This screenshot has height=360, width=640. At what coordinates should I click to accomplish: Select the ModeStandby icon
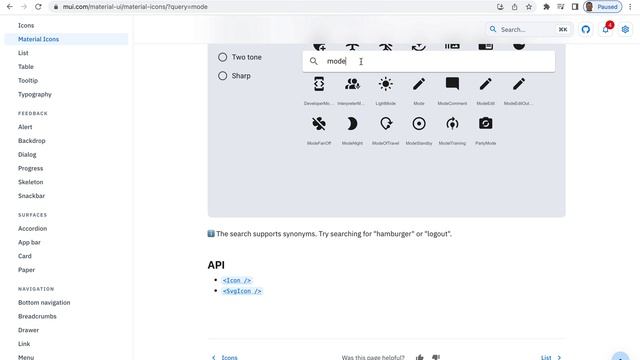click(419, 124)
